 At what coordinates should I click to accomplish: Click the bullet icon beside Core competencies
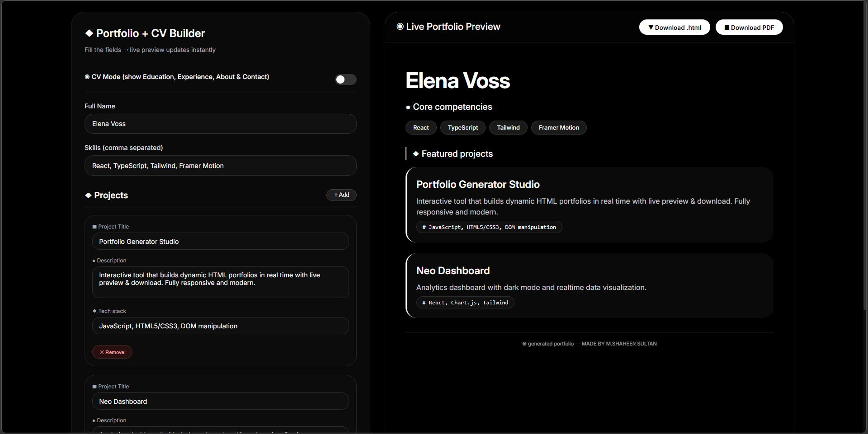coord(407,107)
